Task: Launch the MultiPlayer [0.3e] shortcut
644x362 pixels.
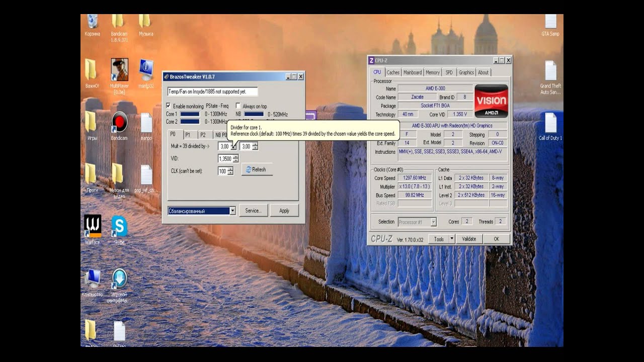Action: click(119, 69)
